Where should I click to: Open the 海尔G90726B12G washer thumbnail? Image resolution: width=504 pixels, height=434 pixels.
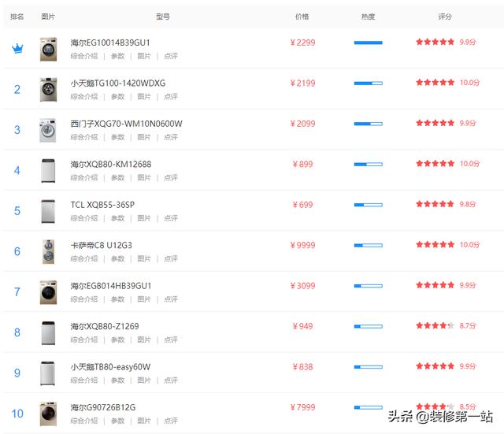(48, 414)
